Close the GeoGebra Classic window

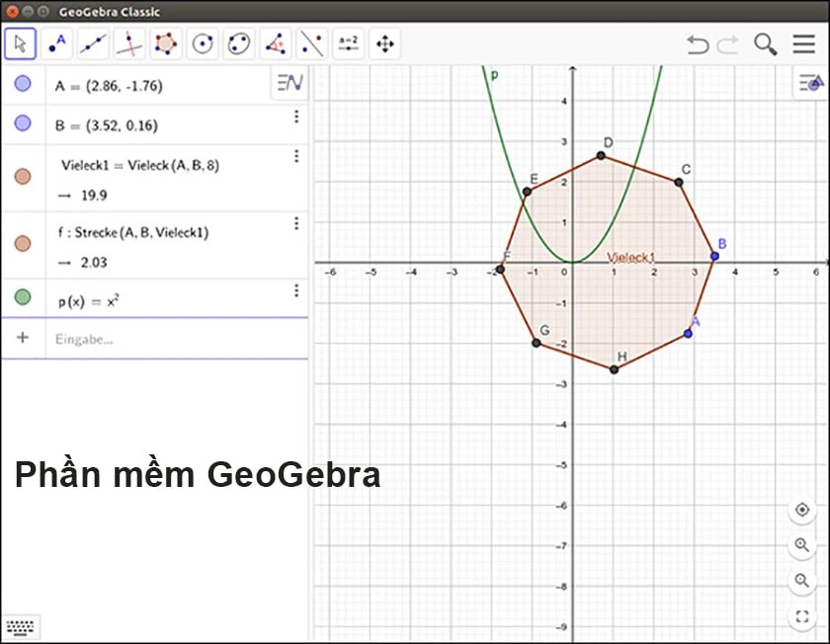click(12, 11)
